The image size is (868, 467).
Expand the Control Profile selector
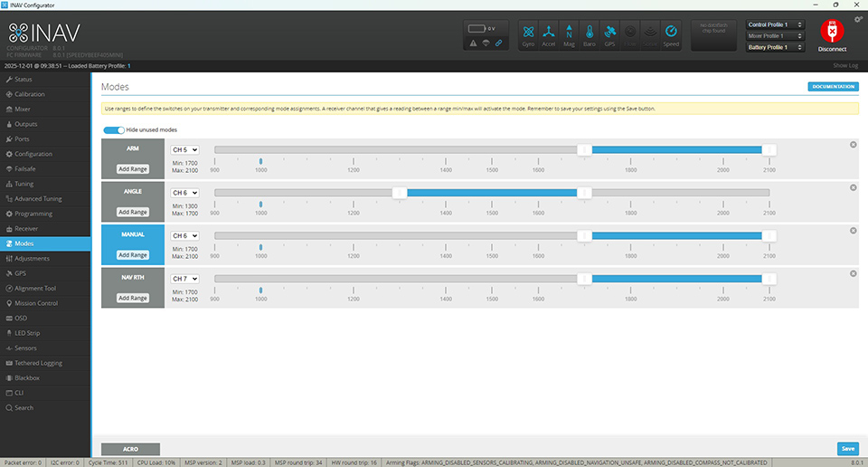coord(775,24)
